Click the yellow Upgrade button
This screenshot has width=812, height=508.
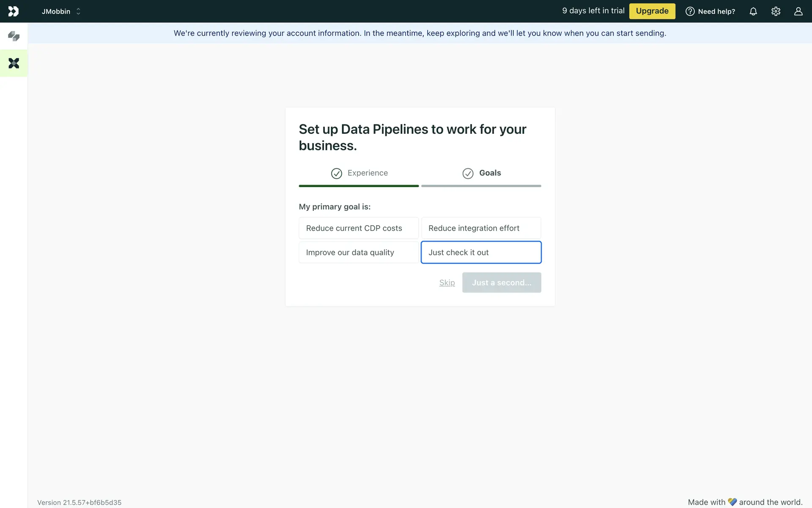pos(652,11)
